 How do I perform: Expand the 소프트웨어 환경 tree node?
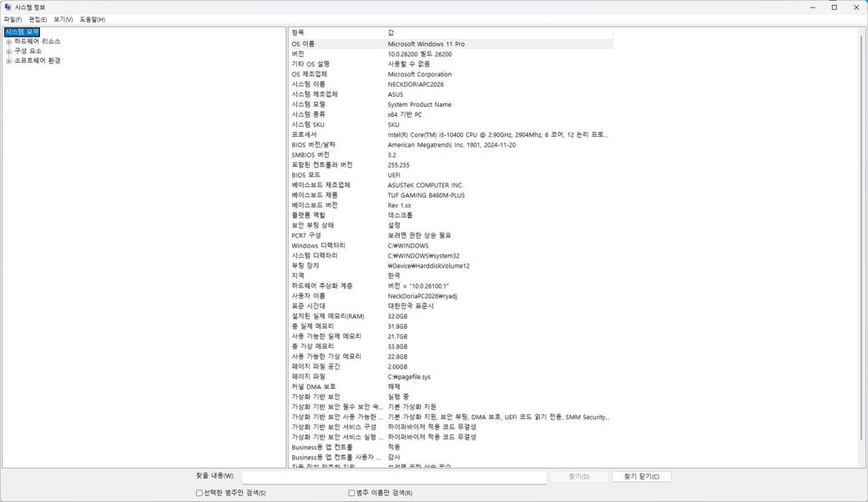(x=8, y=61)
